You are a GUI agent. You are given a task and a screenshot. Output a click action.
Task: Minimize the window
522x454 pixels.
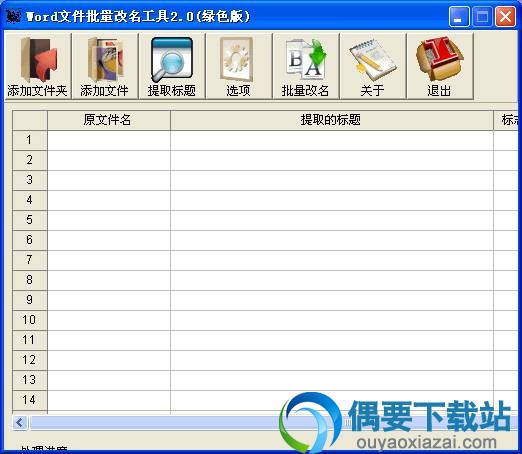click(x=458, y=17)
